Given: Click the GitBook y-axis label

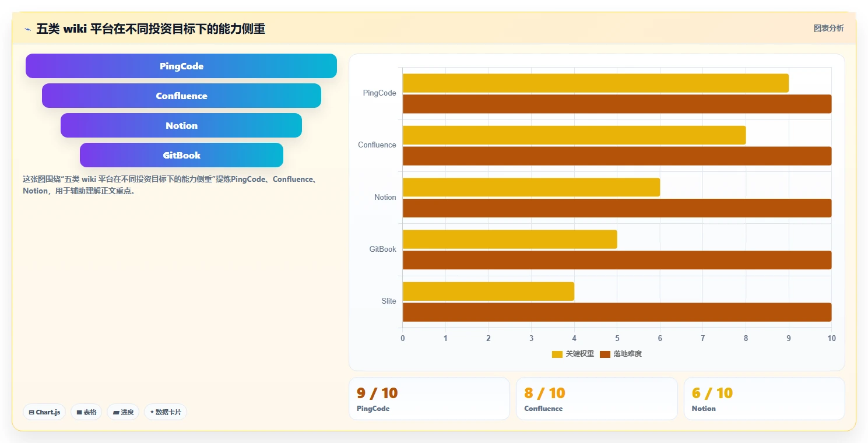Looking at the screenshot, I should (x=383, y=249).
